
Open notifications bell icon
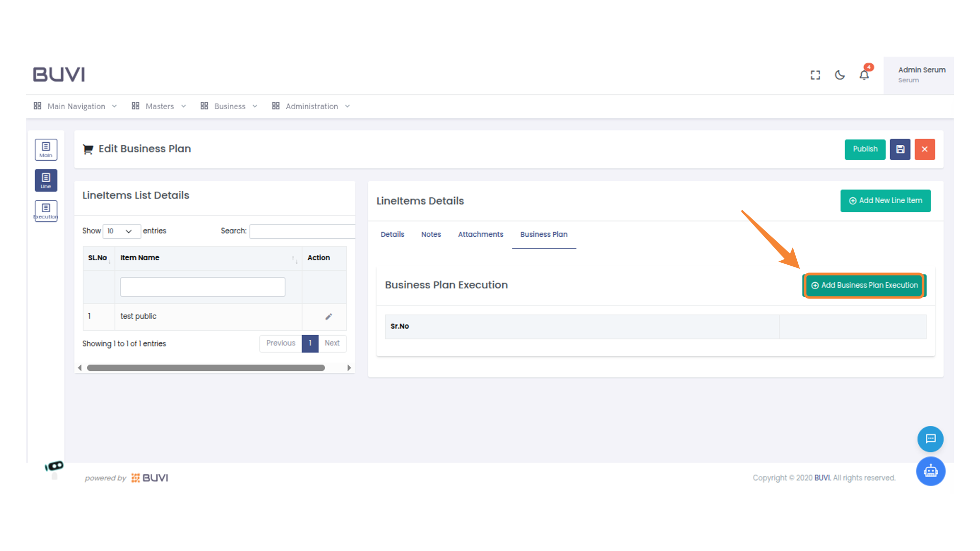864,75
